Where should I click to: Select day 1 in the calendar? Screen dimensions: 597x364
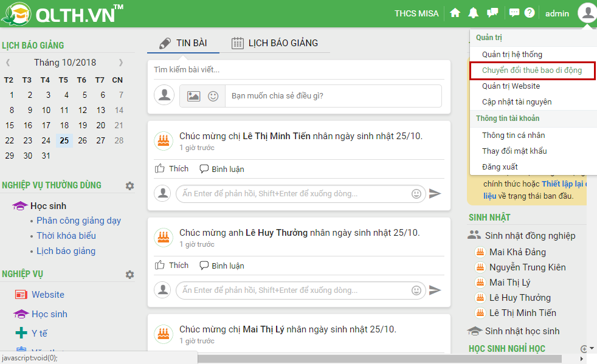pos(12,95)
